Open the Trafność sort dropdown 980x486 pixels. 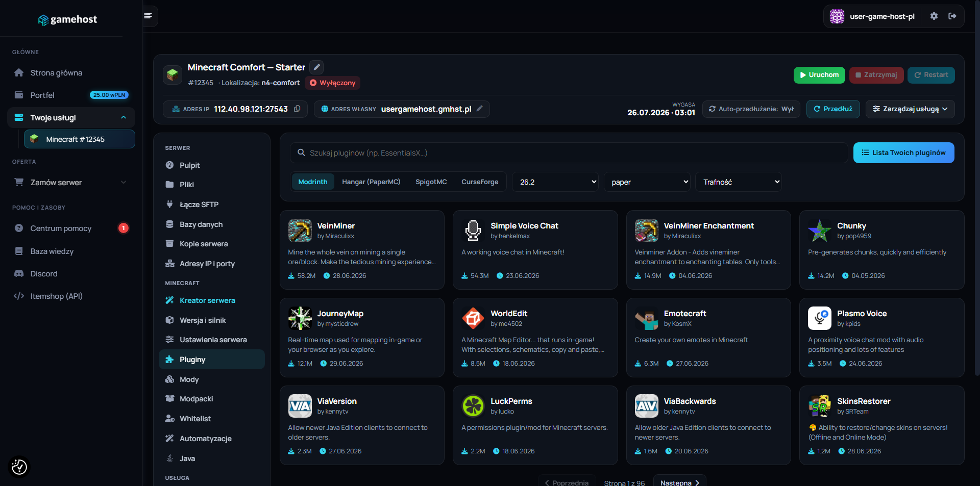click(739, 182)
